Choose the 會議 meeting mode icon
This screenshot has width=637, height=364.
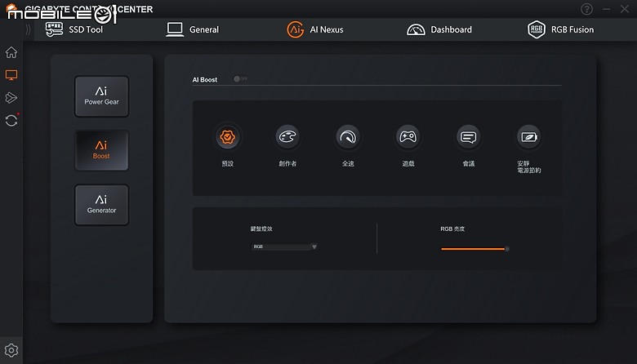point(469,137)
